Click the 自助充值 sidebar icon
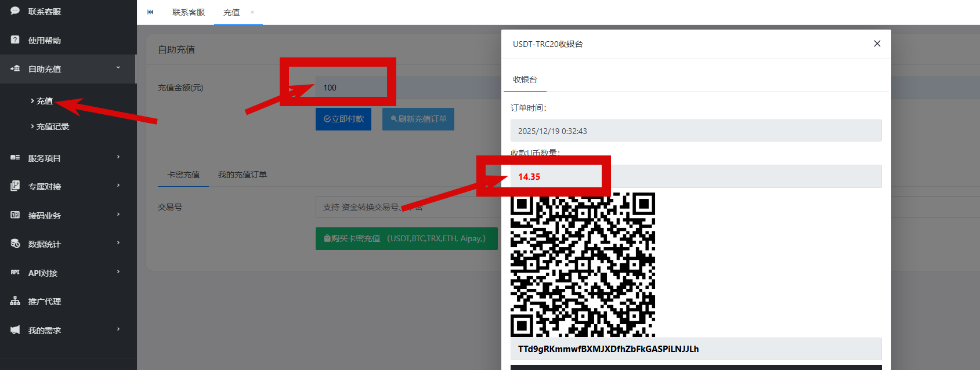Screen dimensions: 980x370 point(15,68)
